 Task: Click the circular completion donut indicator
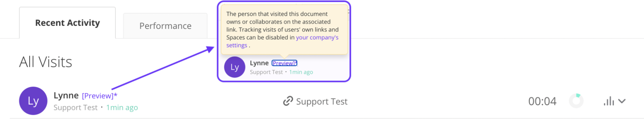point(576,101)
